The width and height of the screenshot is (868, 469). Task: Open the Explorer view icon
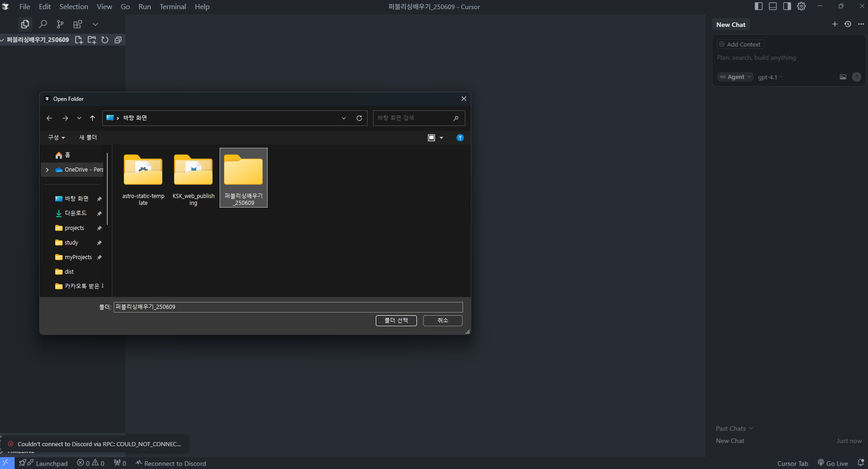(x=25, y=24)
